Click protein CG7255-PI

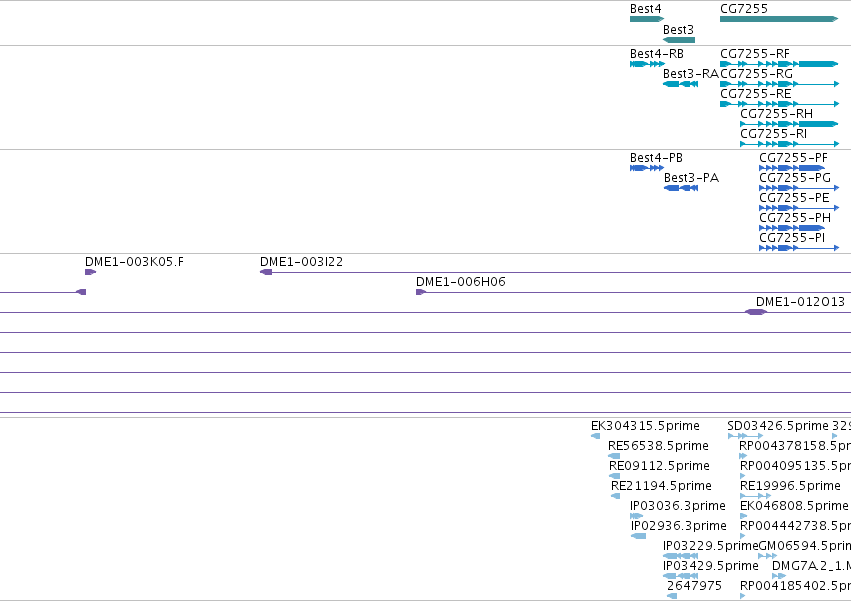(x=792, y=238)
